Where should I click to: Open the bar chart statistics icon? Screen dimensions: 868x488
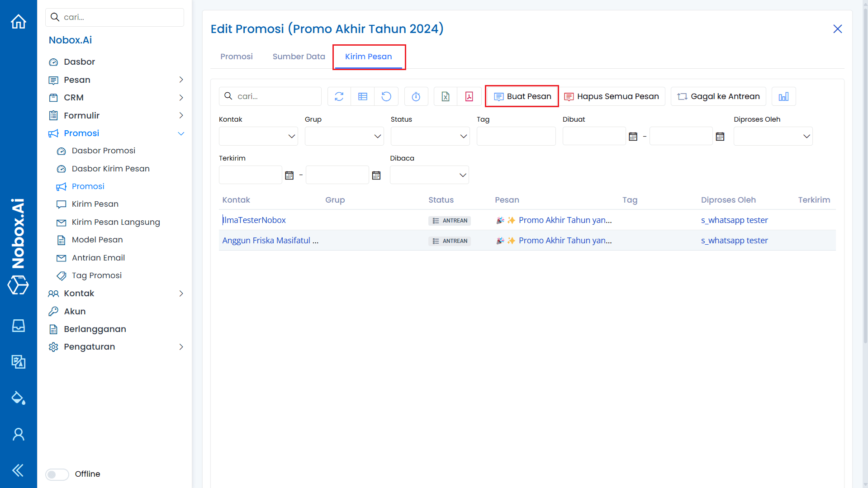click(x=783, y=96)
